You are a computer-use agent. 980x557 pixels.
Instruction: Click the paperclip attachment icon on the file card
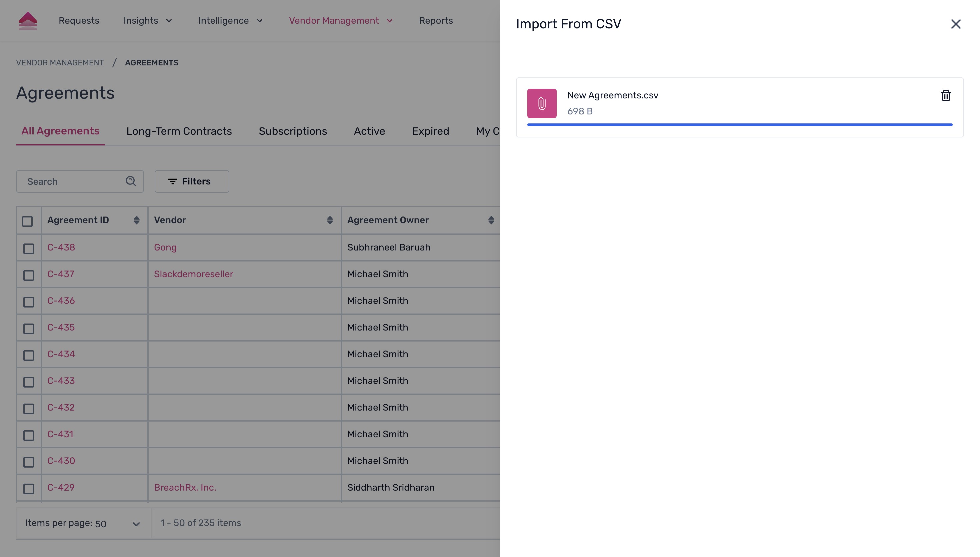click(x=542, y=103)
